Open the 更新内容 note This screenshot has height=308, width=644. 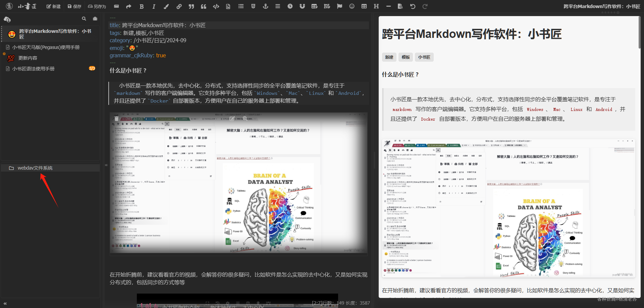[x=28, y=58]
